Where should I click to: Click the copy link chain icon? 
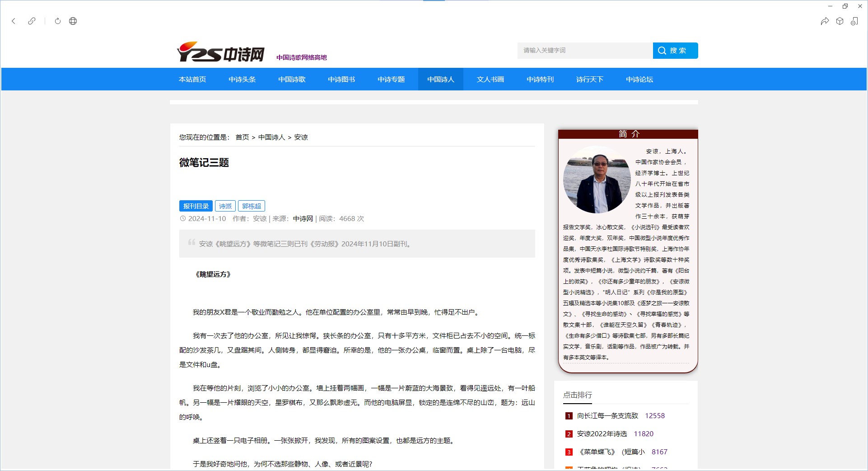[32, 21]
